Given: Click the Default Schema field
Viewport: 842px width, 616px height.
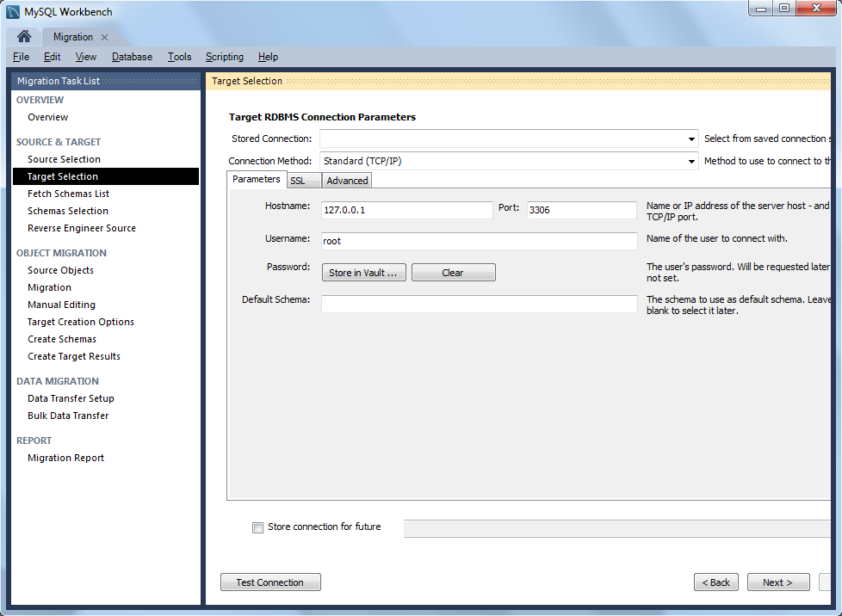Looking at the screenshot, I should 479,304.
